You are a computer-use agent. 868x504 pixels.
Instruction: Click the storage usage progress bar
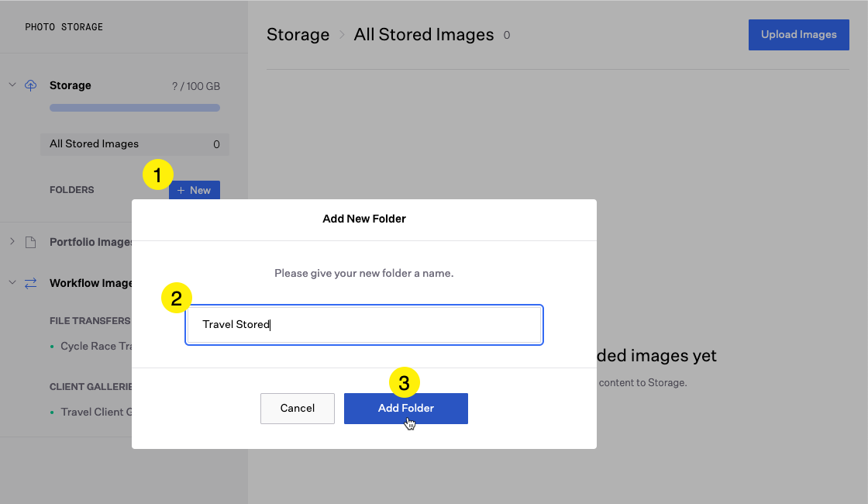click(134, 108)
